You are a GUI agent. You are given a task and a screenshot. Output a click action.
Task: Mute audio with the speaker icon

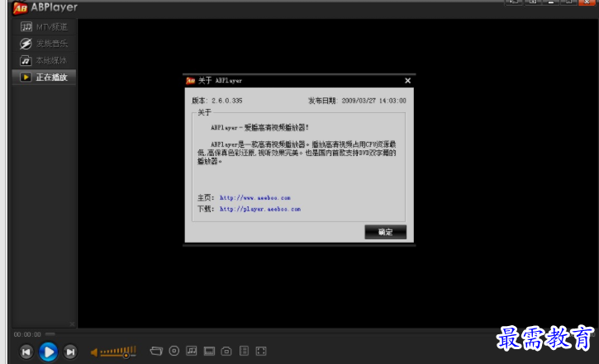tap(94, 352)
